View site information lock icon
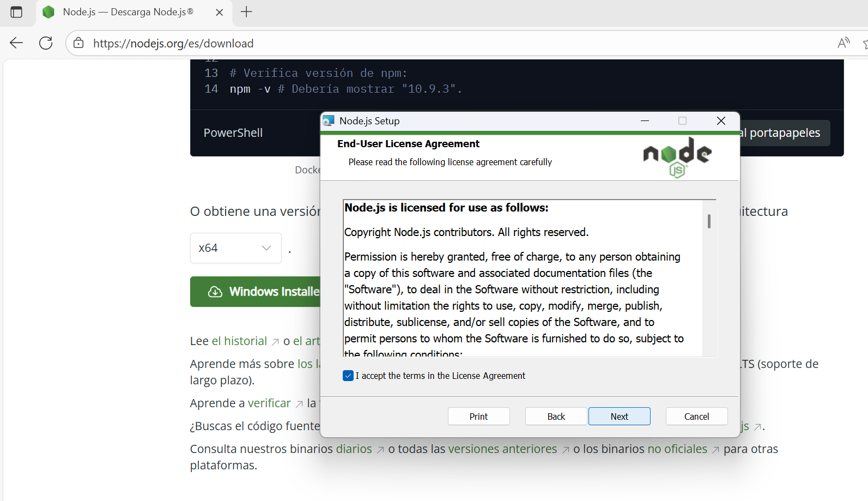The image size is (868, 501). coord(79,43)
